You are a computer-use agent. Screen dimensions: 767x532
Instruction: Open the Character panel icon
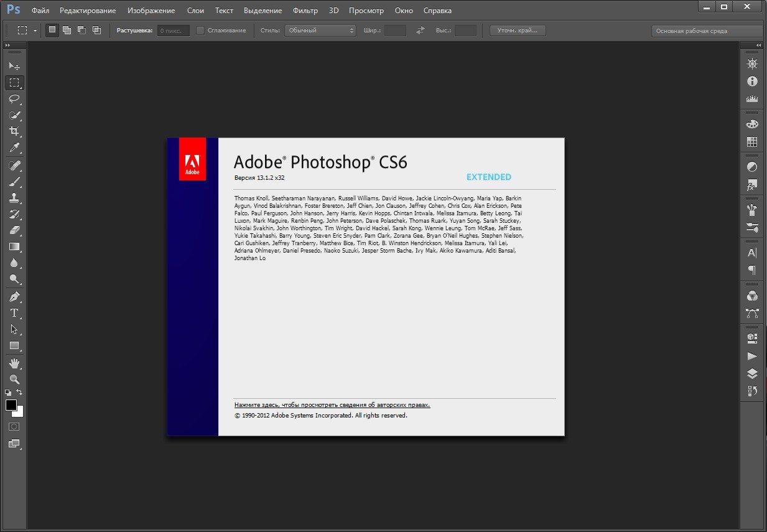752,253
